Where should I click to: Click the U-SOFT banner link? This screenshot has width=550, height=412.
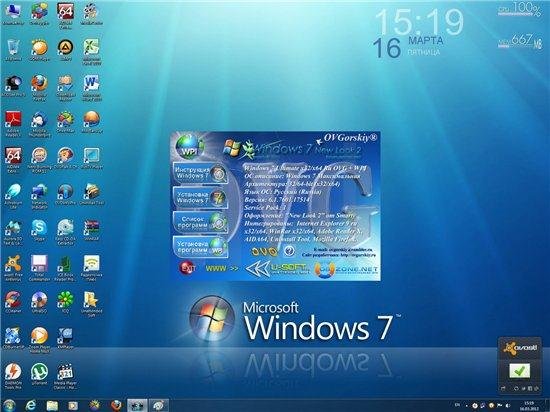pyautogui.click(x=278, y=269)
